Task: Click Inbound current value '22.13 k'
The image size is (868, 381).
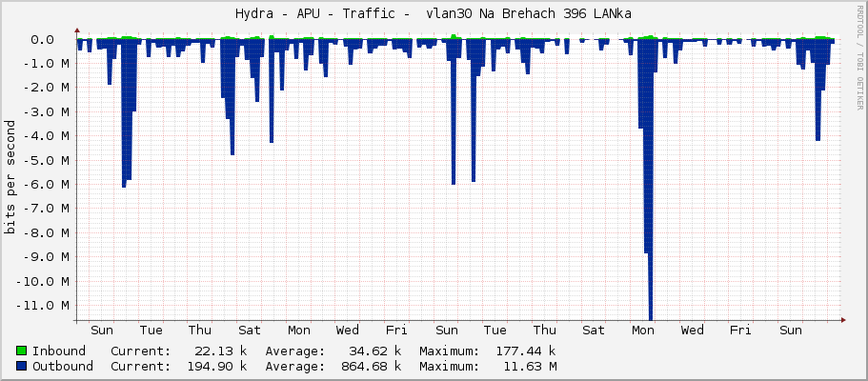Action: [x=220, y=351]
